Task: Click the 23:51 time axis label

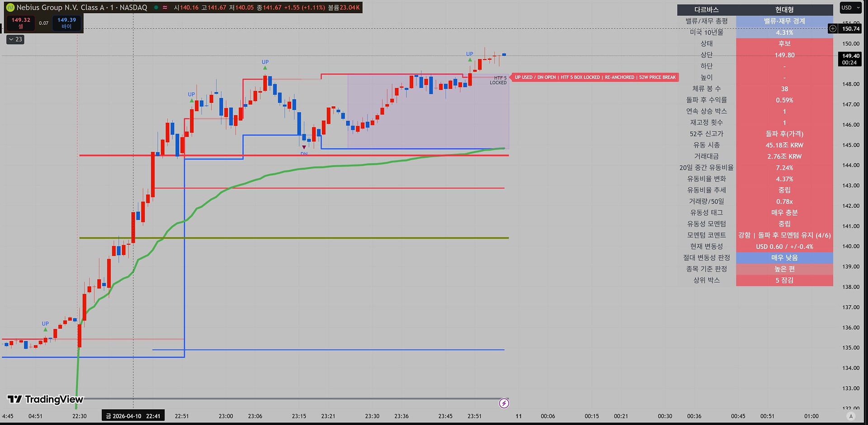Action: [x=474, y=416]
